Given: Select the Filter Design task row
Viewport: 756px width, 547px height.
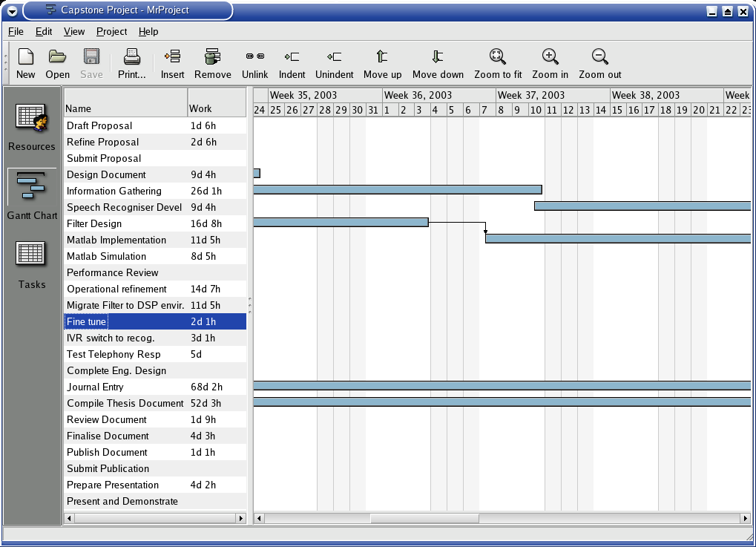Looking at the screenshot, I should coord(94,223).
